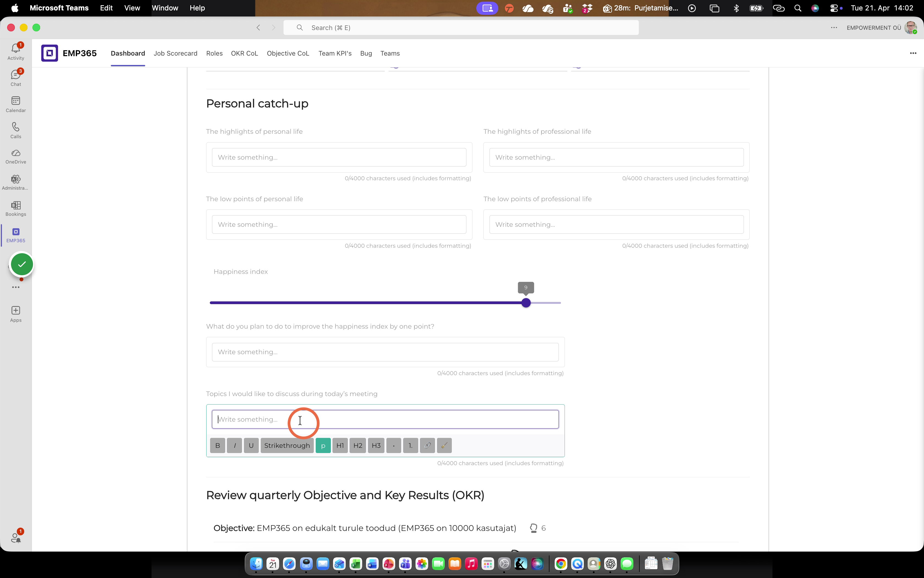Viewport: 924px width, 578px height.
Task: Switch to Job Scorecard tab
Action: point(175,53)
